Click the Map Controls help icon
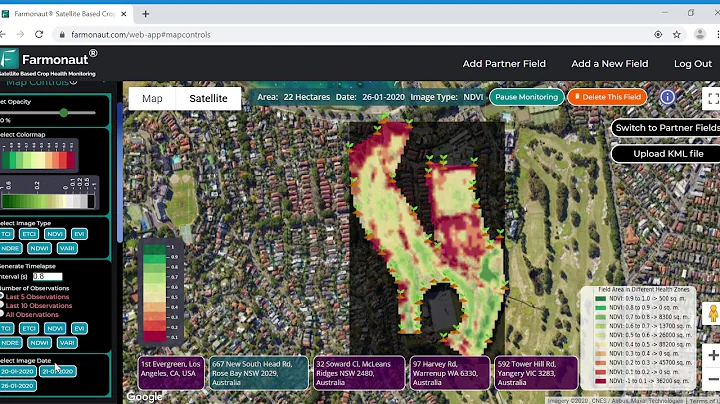Screen dimensions: 720x404 tap(73, 83)
